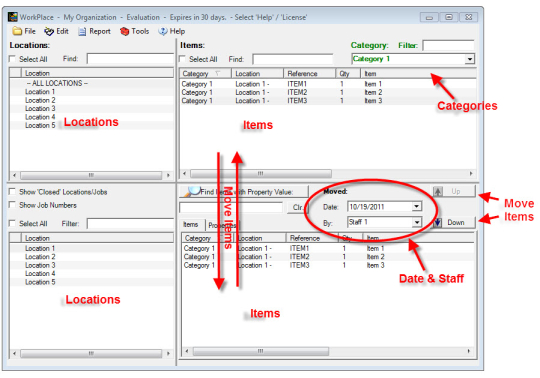The height and width of the screenshot is (378, 540).
Task: Select ITEM3 row in top Items list
Action: pos(328,101)
